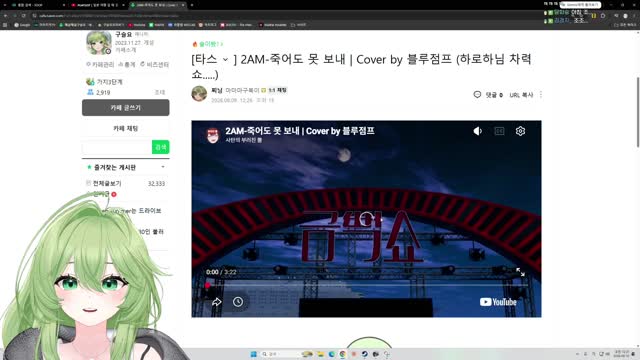
Task: Mute the YouTube video volume
Action: coord(478,131)
